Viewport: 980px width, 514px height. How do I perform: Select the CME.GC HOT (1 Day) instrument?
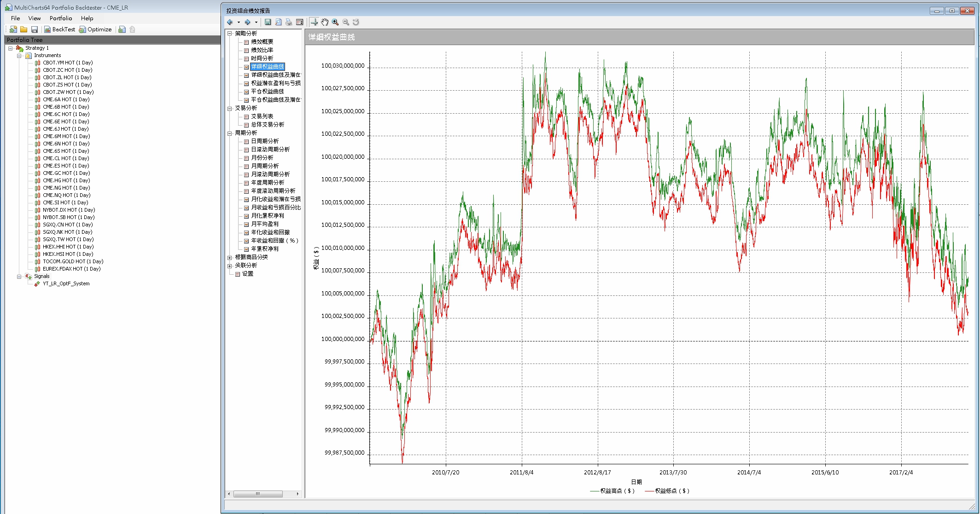coord(66,173)
